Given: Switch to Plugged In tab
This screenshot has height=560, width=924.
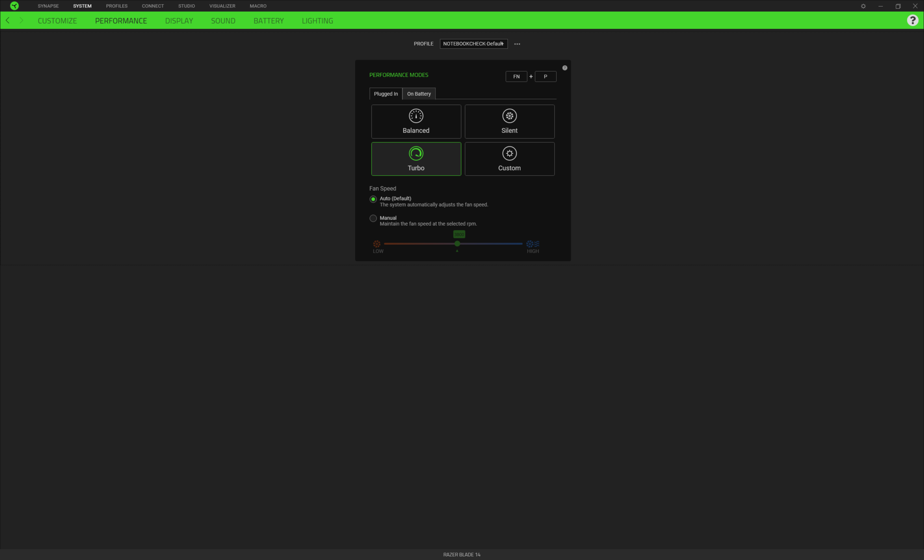Looking at the screenshot, I should point(385,94).
